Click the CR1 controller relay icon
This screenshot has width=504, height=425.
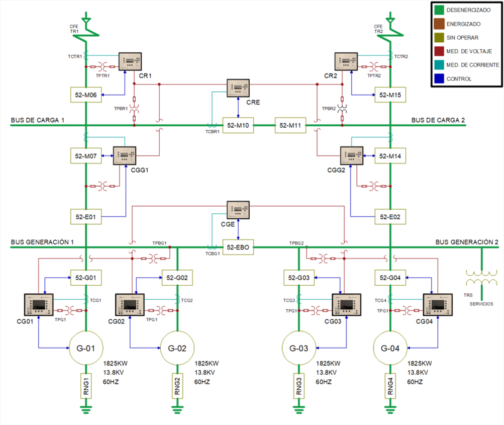(x=130, y=61)
